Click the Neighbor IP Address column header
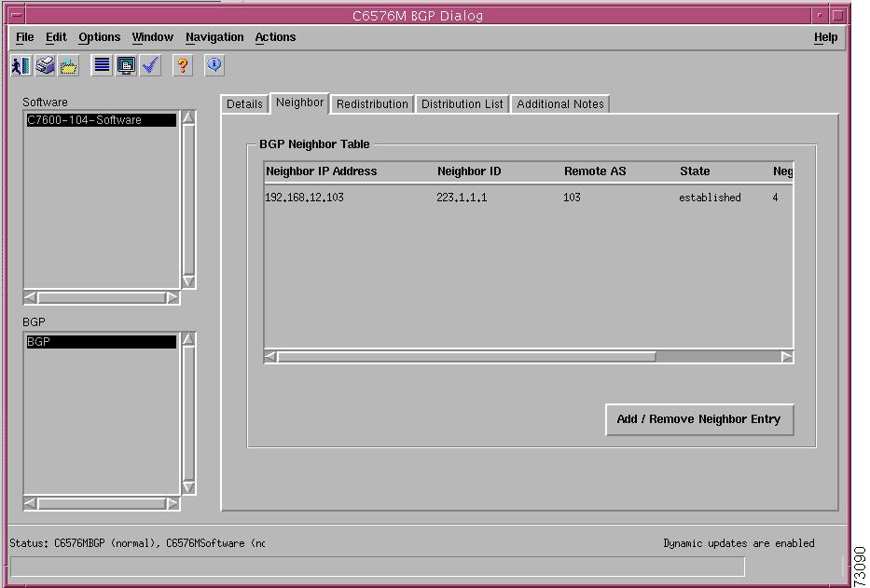The width and height of the screenshot is (870, 588). click(x=322, y=171)
